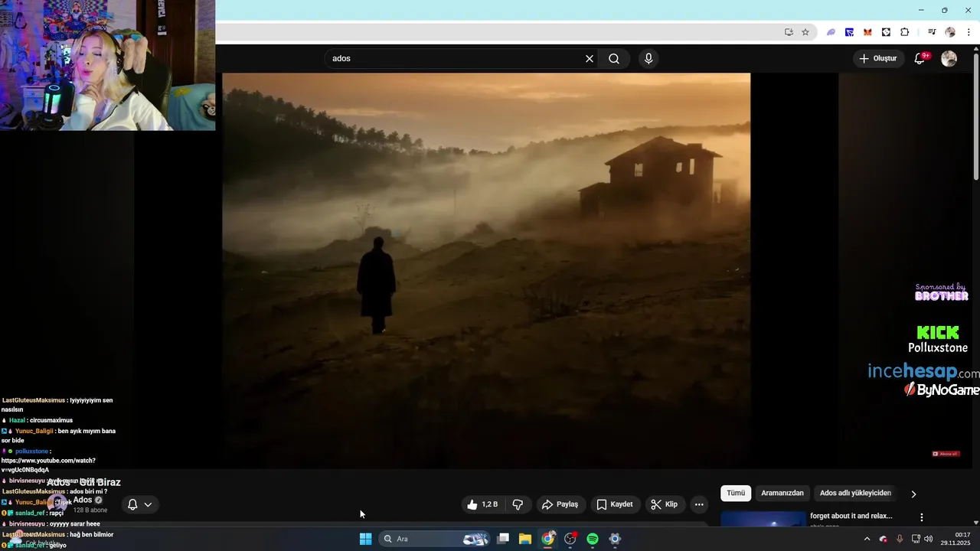Select the Aramanızdan filter chip

(x=782, y=493)
